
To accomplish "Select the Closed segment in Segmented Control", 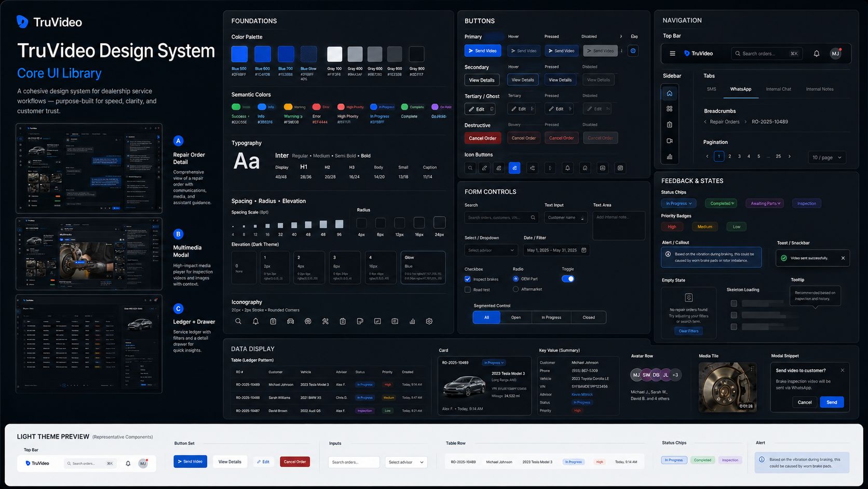I will point(589,317).
